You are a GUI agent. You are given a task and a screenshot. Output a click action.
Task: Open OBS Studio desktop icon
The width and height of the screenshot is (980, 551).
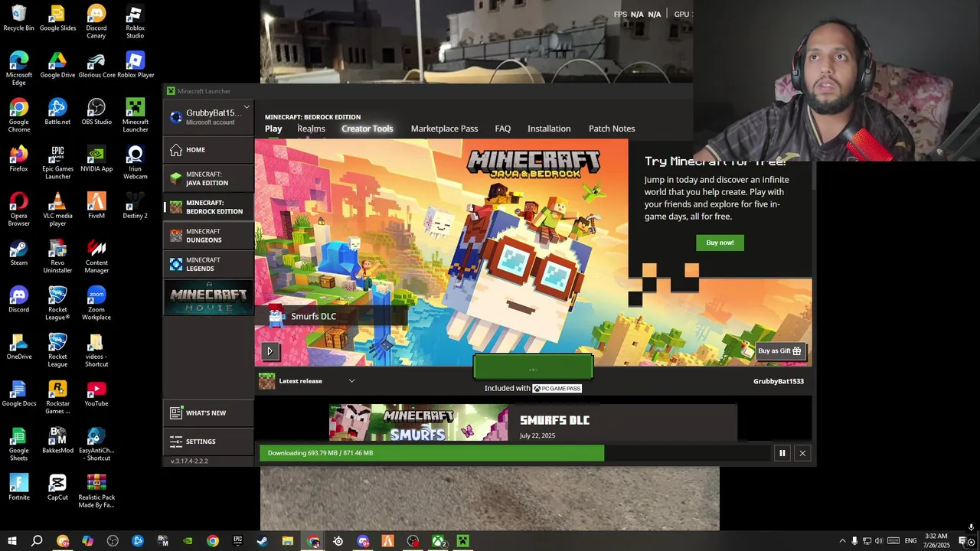click(96, 112)
